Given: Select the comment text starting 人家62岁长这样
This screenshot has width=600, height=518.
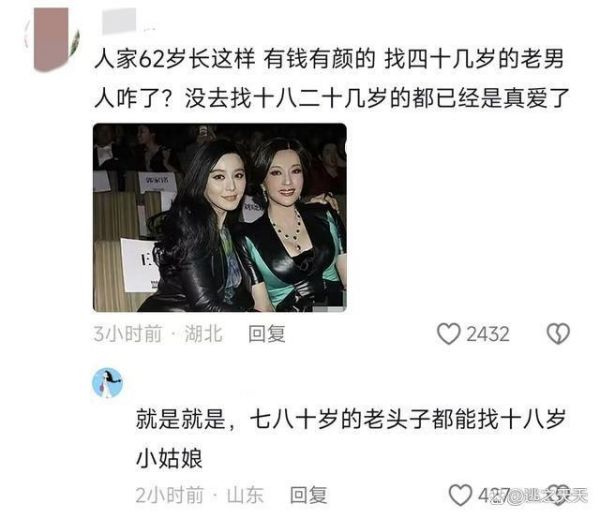Looking at the screenshot, I should pos(332,78).
